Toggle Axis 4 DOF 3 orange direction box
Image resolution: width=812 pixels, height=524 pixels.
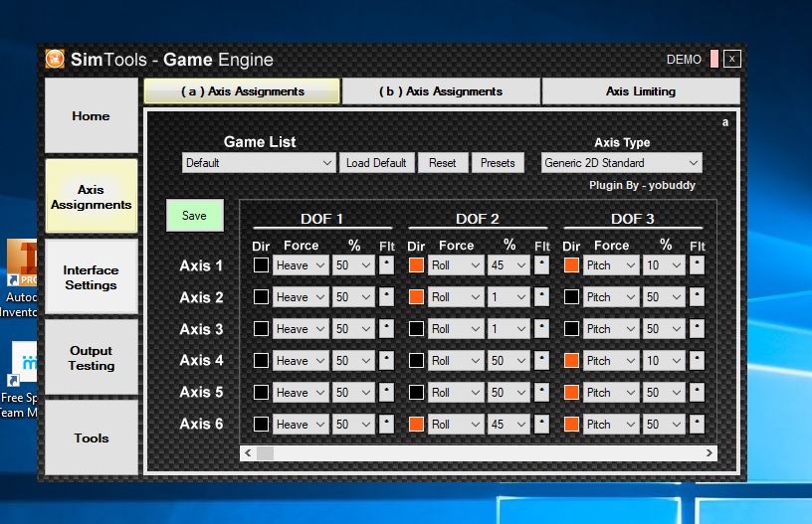[x=571, y=361]
